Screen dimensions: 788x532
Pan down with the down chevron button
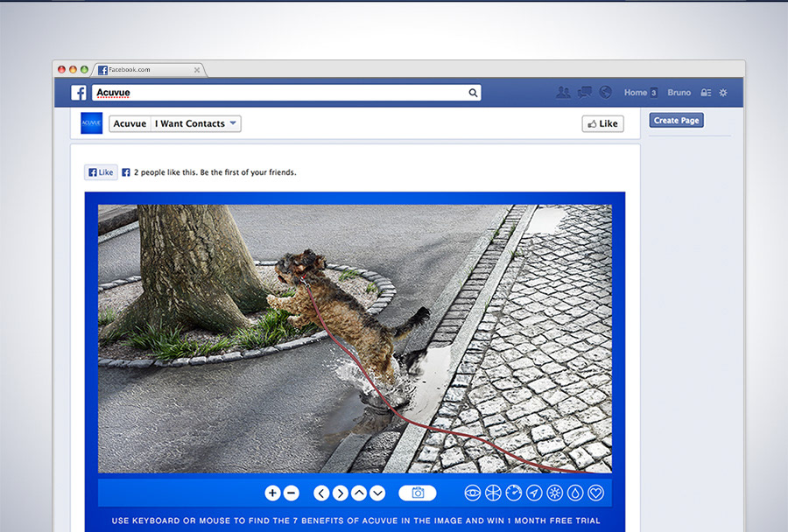(x=377, y=493)
